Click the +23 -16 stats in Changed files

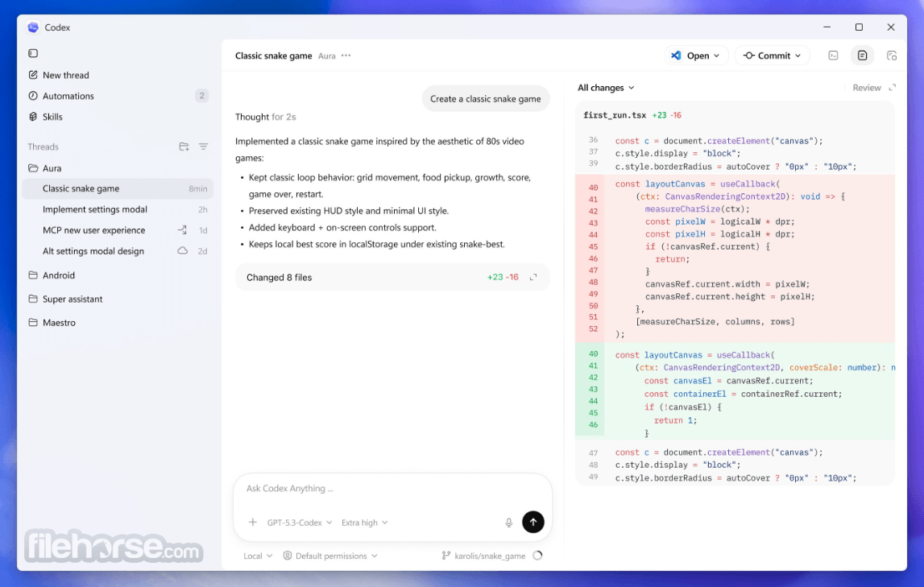point(503,277)
